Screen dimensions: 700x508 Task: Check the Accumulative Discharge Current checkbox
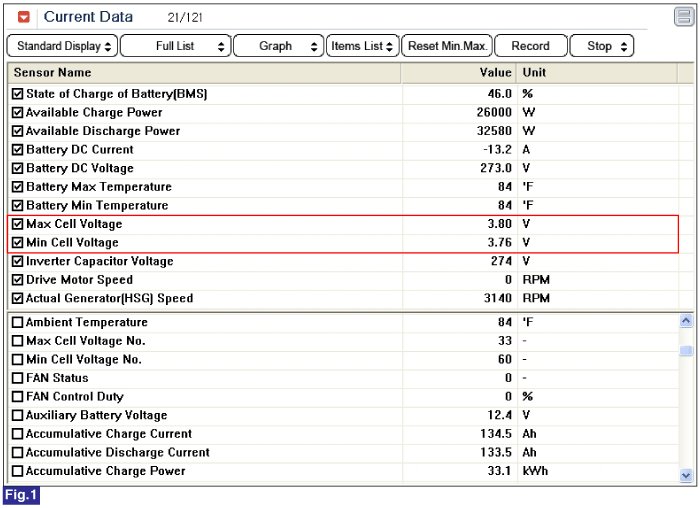17,453
